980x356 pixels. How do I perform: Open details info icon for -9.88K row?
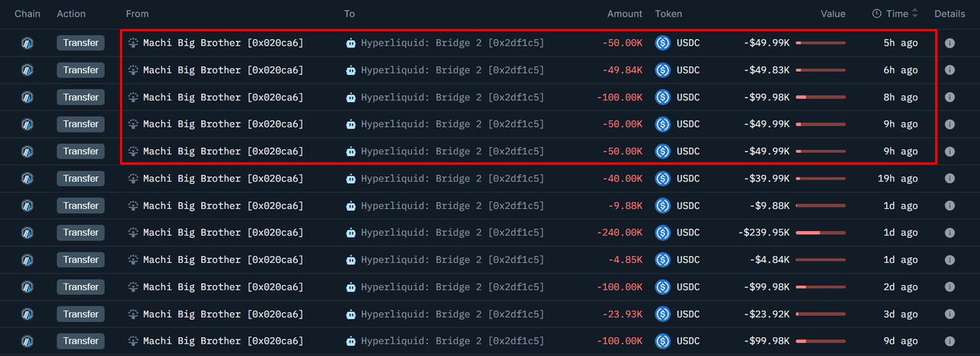click(950, 206)
